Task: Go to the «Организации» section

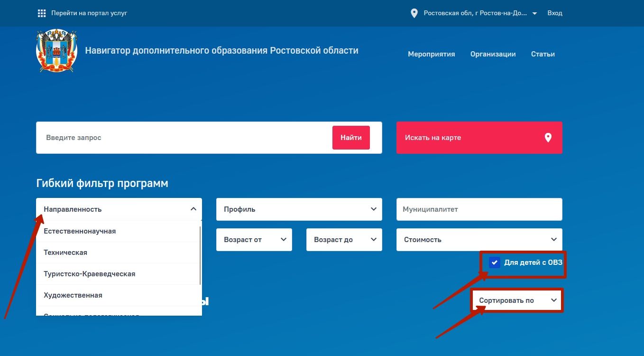Action: pyautogui.click(x=493, y=54)
